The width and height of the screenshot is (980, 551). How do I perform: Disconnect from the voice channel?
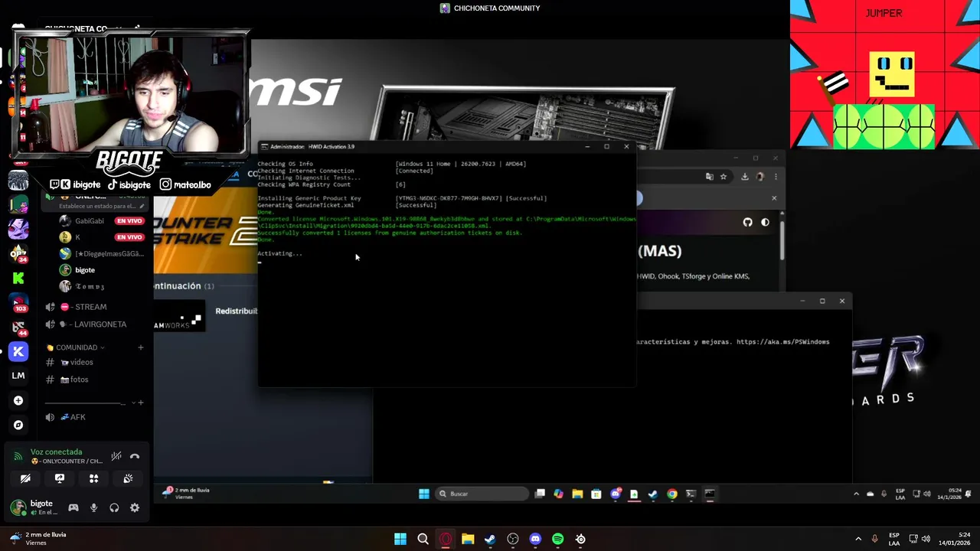click(x=135, y=456)
